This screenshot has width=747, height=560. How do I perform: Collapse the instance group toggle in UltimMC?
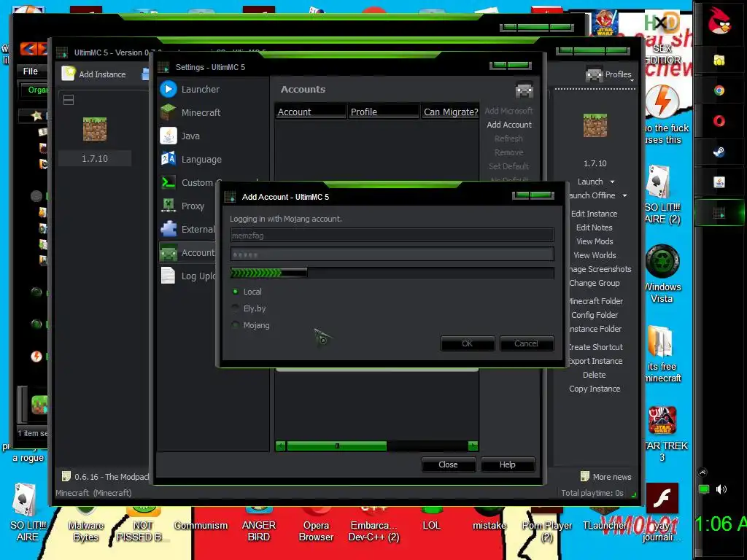point(69,100)
